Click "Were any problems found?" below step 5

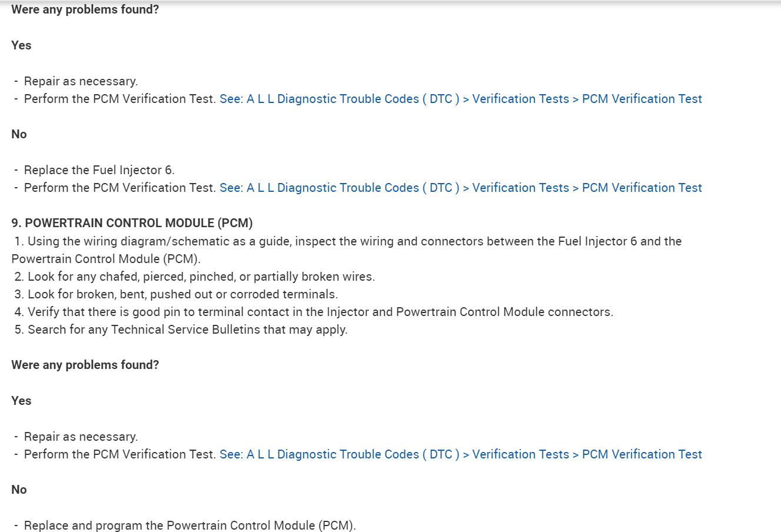point(85,365)
